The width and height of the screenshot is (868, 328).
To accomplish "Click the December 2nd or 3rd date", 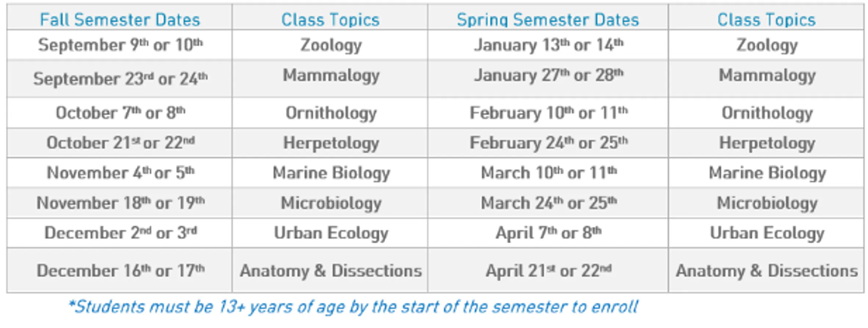I will pos(120,233).
